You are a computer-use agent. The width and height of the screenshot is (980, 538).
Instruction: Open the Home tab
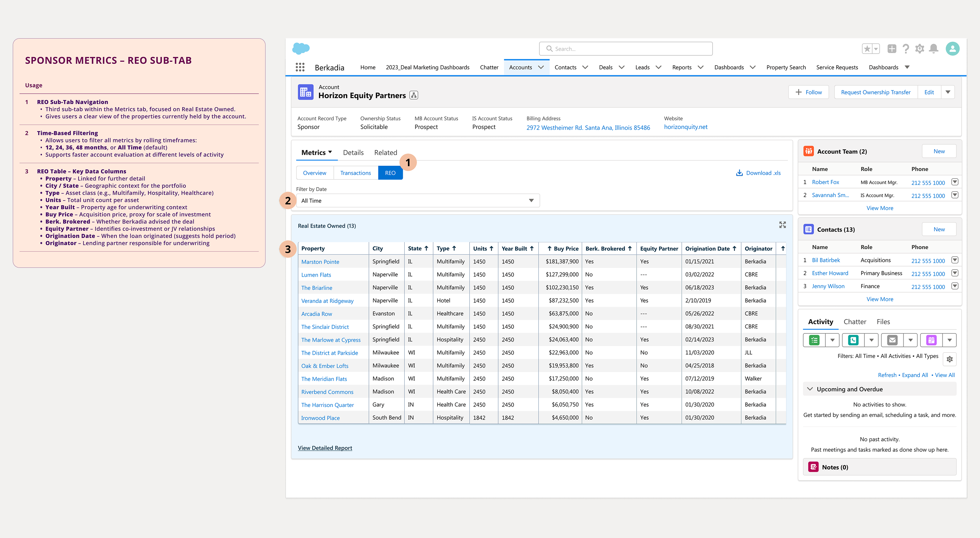(368, 67)
